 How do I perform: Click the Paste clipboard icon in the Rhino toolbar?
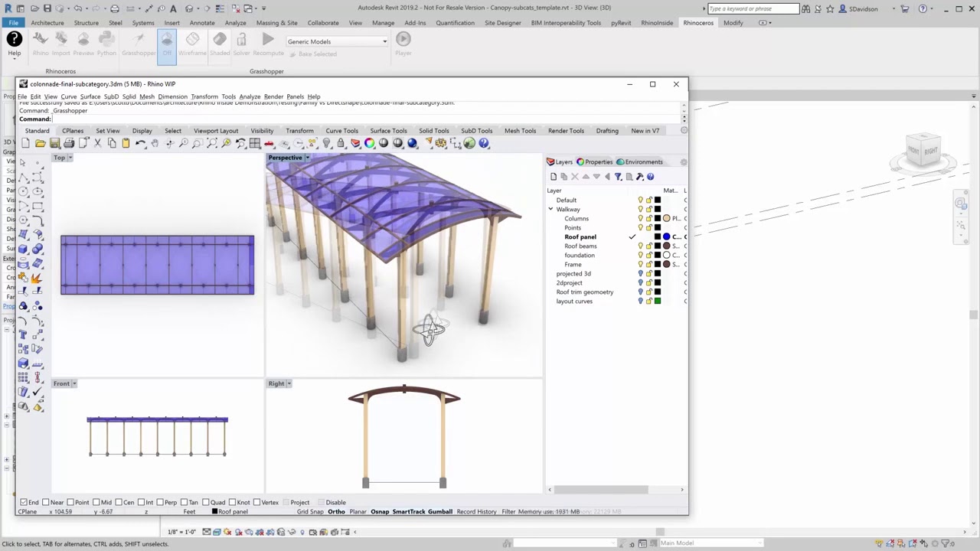pyautogui.click(x=126, y=143)
